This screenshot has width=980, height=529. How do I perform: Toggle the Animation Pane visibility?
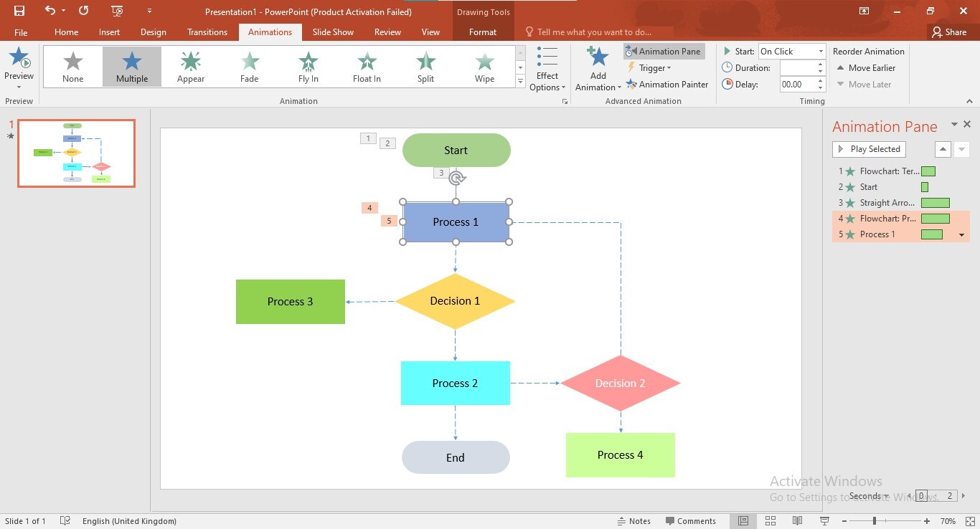coord(664,51)
